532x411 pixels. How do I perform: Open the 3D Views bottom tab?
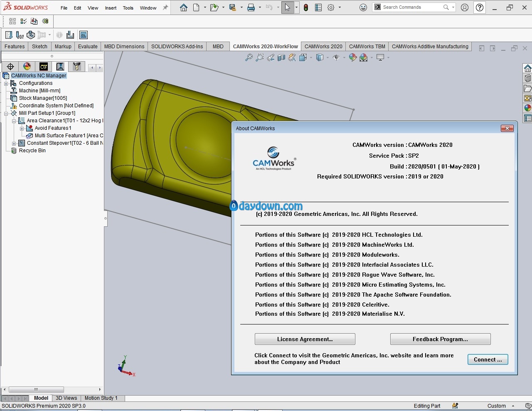(x=66, y=398)
